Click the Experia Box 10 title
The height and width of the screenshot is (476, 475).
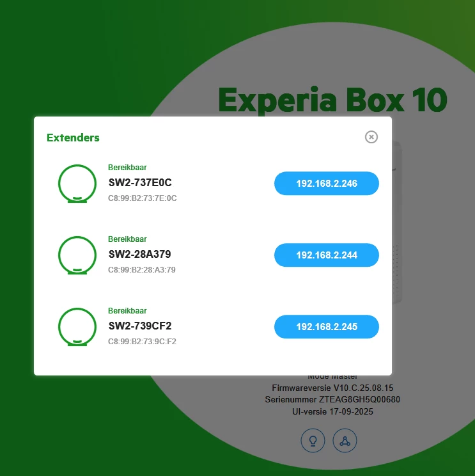[332, 100]
